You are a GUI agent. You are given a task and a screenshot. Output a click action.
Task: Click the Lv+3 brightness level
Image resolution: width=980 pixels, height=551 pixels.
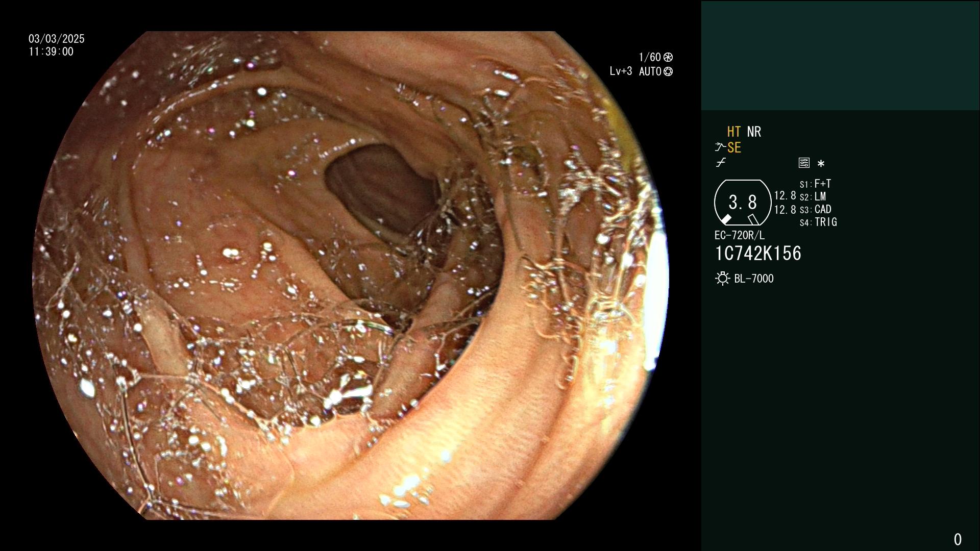[621, 71]
